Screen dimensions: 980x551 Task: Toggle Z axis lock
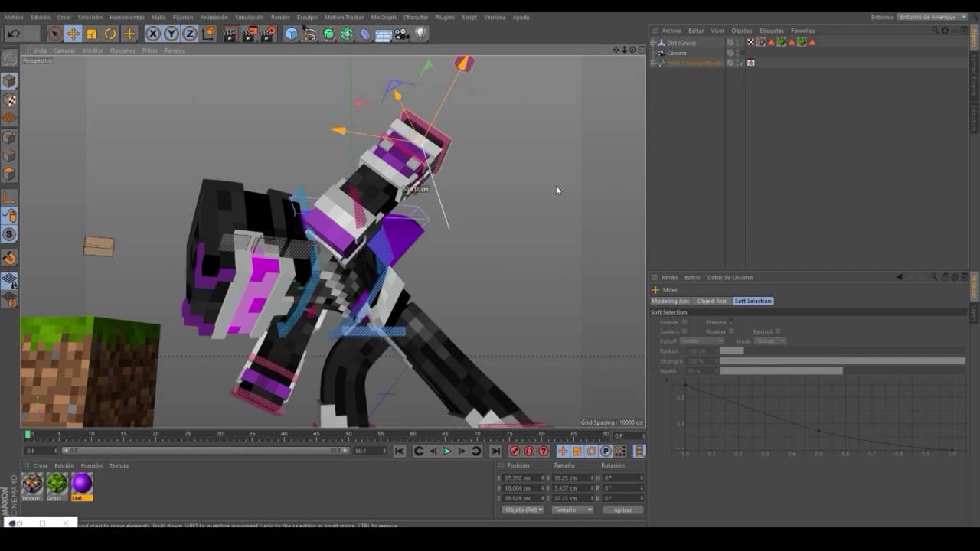point(189,34)
